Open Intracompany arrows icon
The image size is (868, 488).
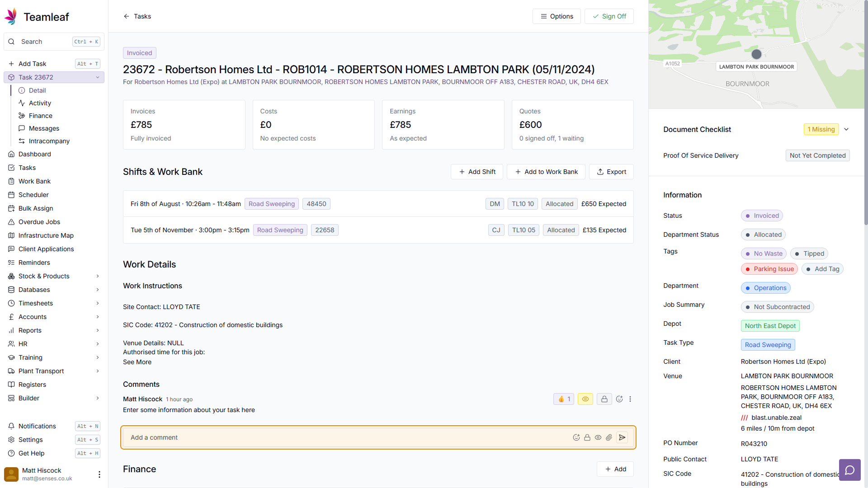click(22, 141)
